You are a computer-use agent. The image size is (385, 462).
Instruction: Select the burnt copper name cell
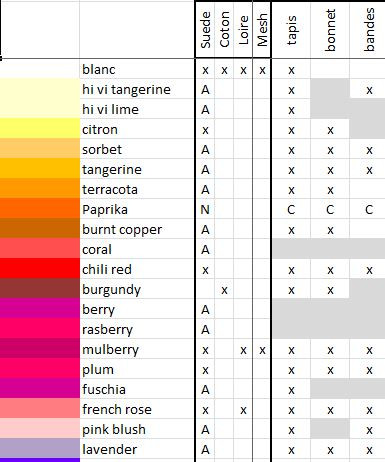pos(137,230)
